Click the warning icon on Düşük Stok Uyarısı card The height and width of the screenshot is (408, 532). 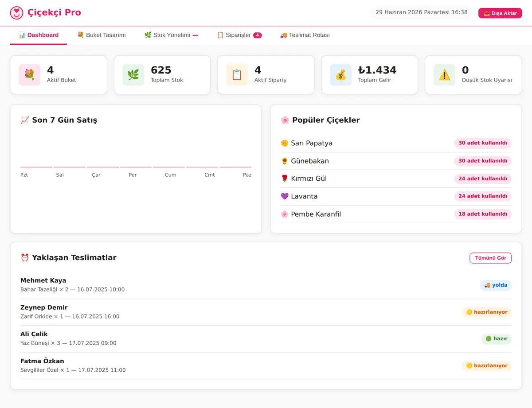click(444, 75)
